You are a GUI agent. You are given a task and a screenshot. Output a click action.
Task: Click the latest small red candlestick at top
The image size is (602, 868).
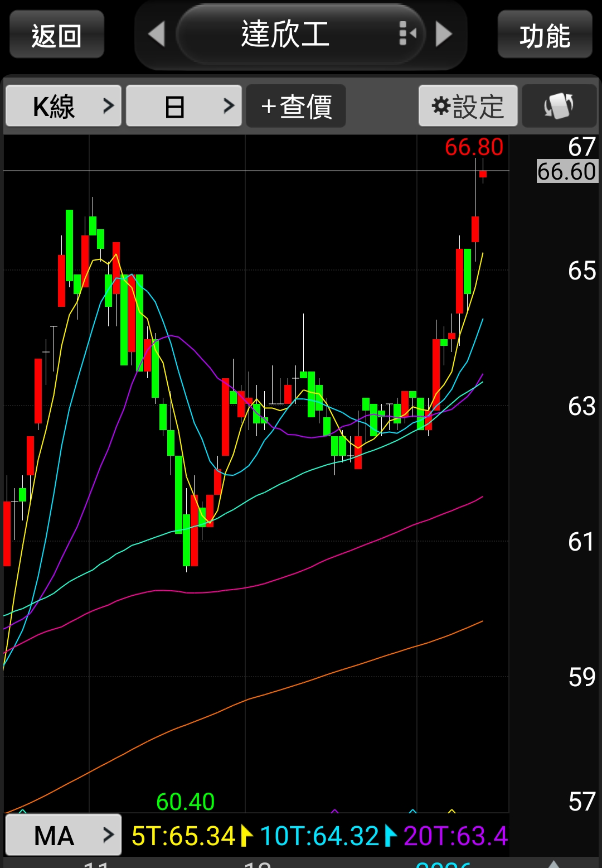(x=483, y=174)
